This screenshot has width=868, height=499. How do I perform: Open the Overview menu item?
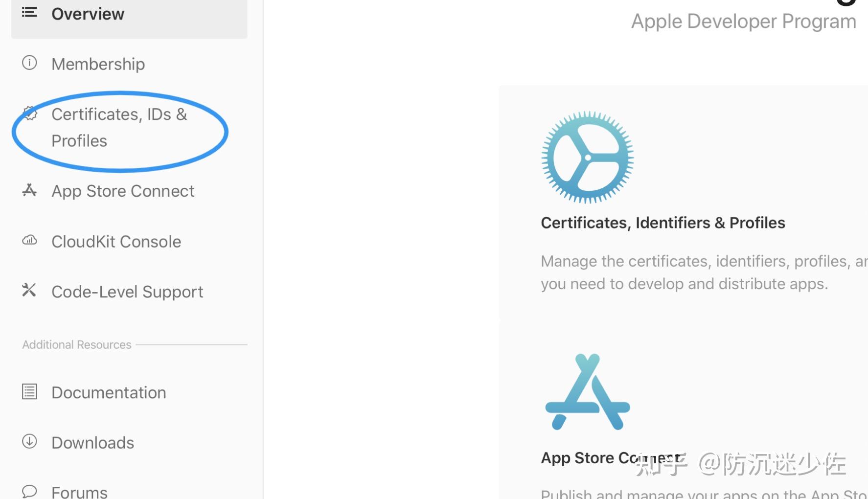[x=88, y=14]
